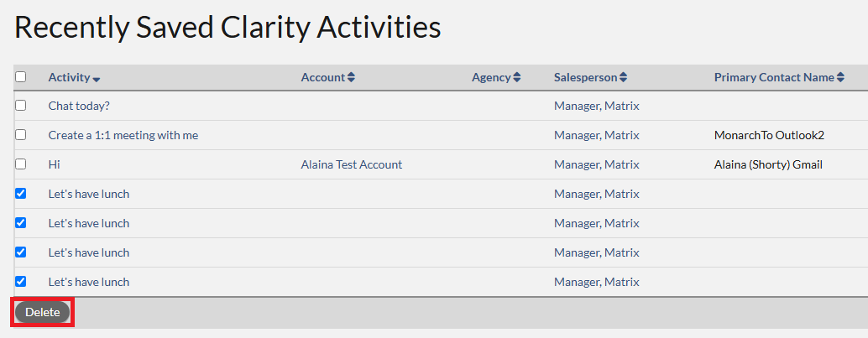Click the Activity column header
Image resolution: width=868 pixels, height=338 pixels.
point(69,77)
